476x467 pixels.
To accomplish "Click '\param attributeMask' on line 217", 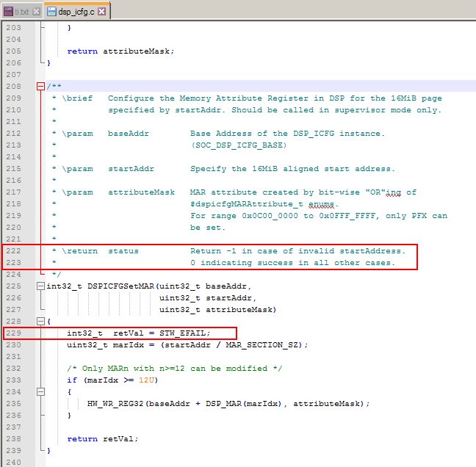I will (118, 192).
